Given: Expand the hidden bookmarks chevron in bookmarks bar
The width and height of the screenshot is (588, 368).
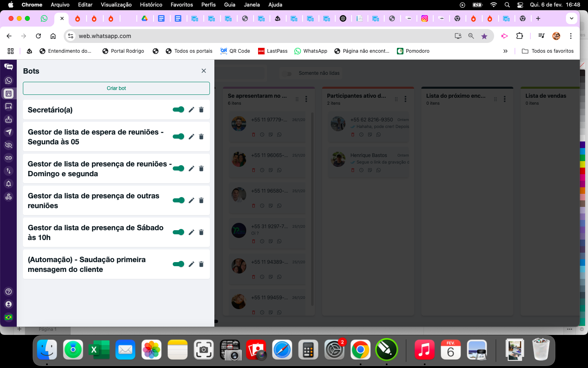Looking at the screenshot, I should click(x=505, y=51).
